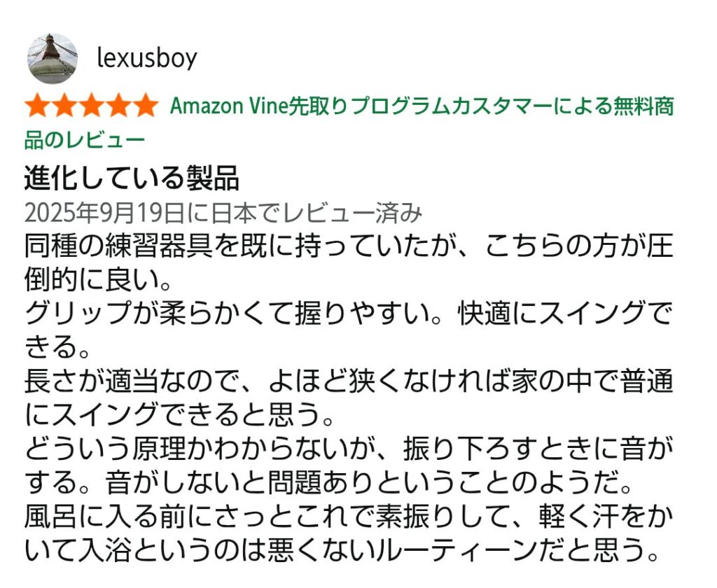Click the first orange rating star
Viewport: 717px width, 588px height.
(38, 106)
